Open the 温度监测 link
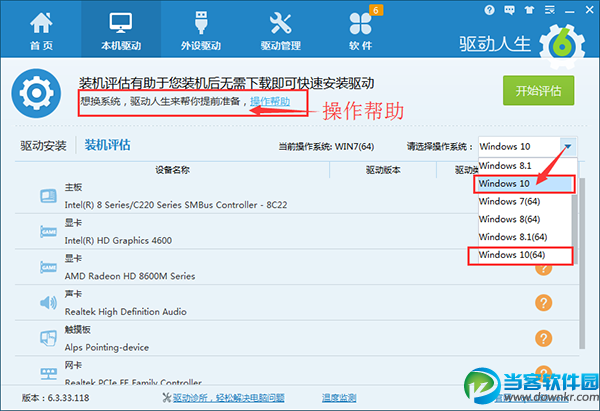 tap(339, 398)
